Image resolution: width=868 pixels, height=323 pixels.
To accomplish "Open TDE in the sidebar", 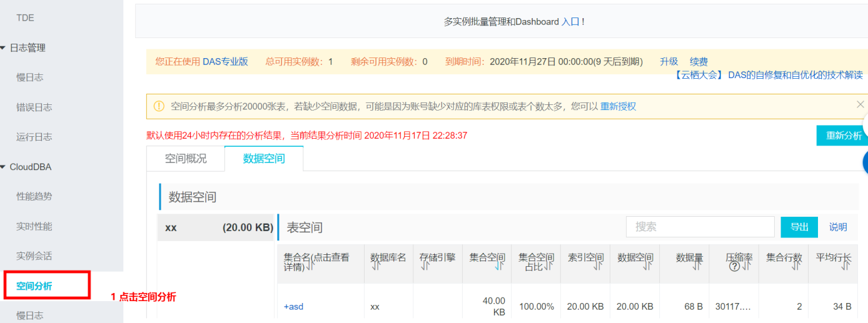I will point(25,17).
